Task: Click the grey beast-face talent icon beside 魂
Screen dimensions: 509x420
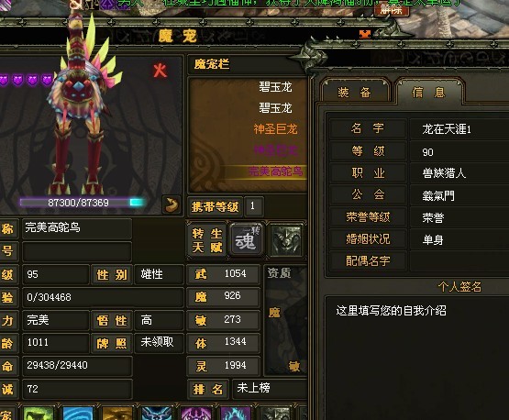Action: click(285, 240)
